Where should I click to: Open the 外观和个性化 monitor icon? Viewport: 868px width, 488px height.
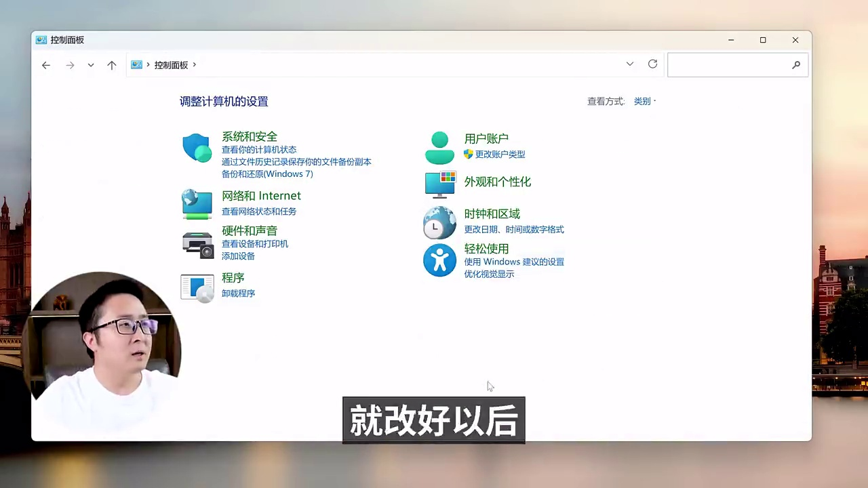click(x=440, y=184)
